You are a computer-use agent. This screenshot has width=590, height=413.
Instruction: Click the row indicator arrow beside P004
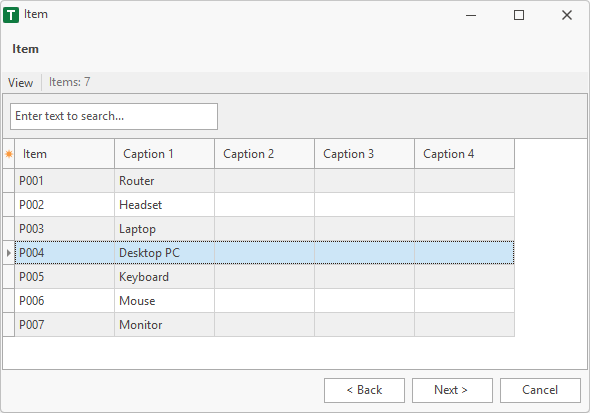(9, 253)
